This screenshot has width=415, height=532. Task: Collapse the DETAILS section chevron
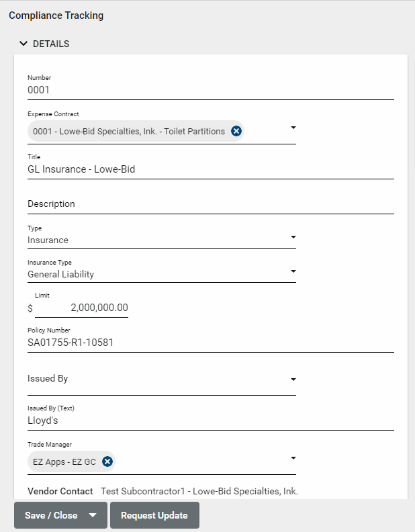click(24, 44)
